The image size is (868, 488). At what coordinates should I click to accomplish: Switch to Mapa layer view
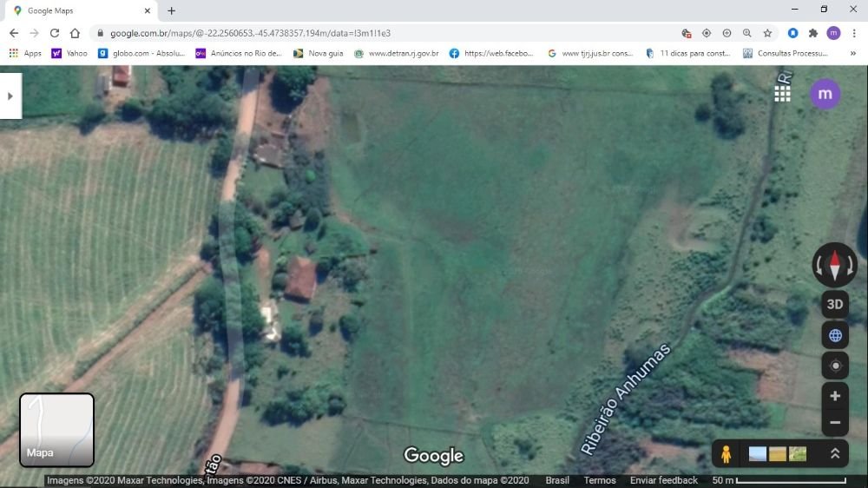(56, 430)
